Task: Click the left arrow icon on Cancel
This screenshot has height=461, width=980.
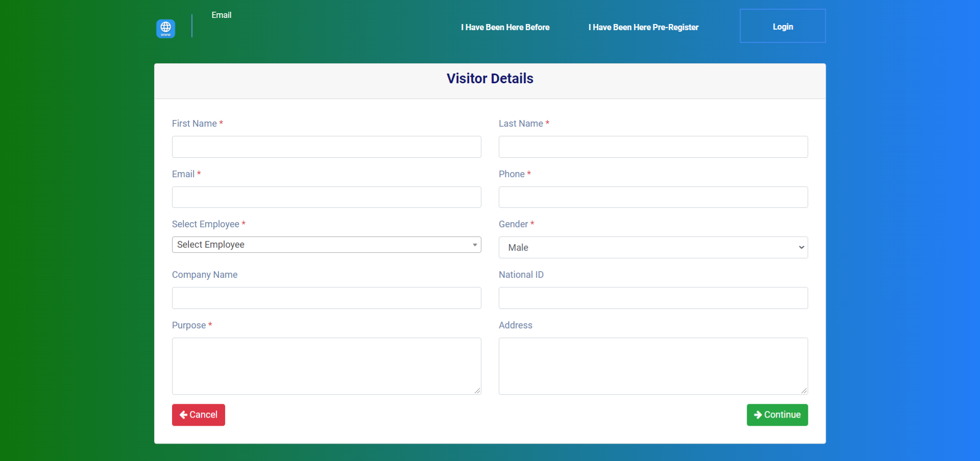Action: tap(183, 415)
